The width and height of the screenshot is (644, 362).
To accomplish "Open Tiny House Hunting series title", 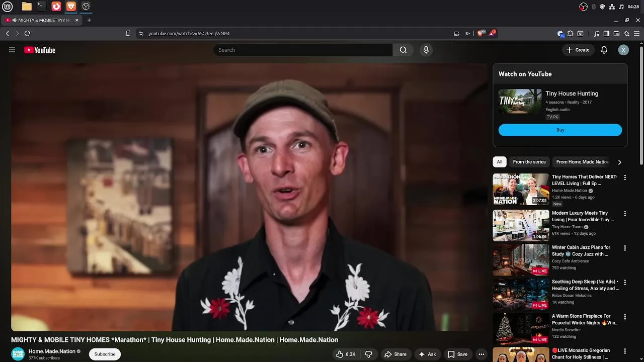I will 572,94.
